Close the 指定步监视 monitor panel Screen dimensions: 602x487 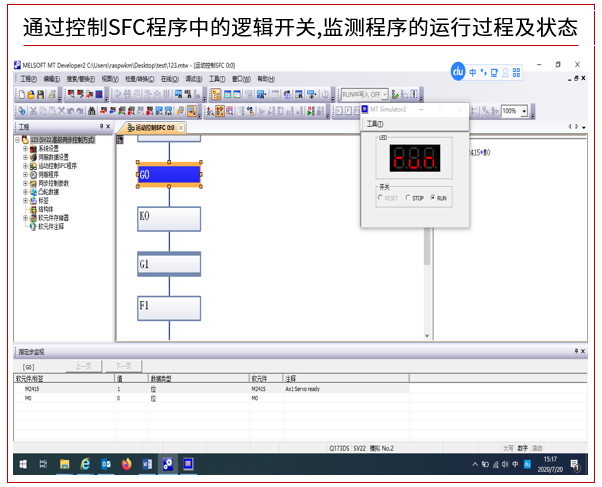point(583,351)
